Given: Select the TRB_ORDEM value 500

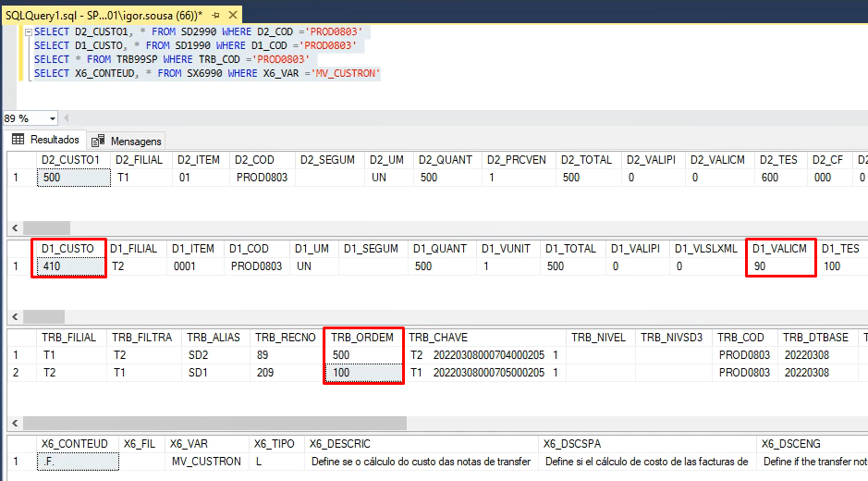Looking at the screenshot, I should click(x=363, y=354).
